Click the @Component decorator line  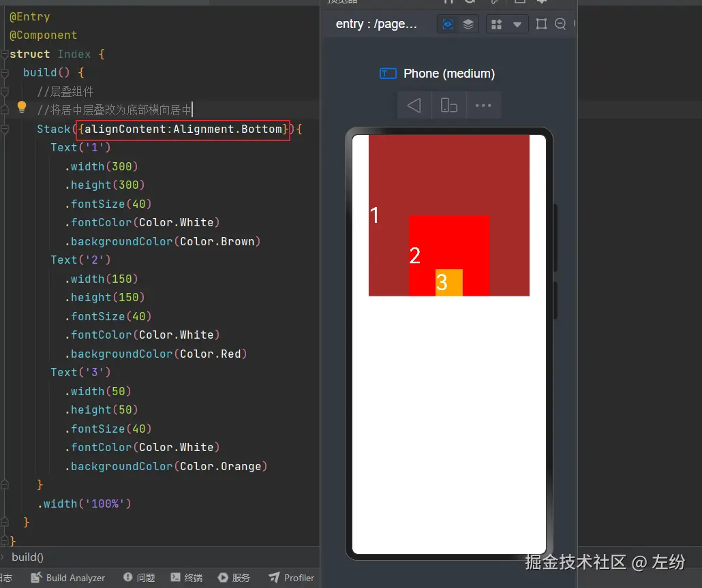pos(43,35)
